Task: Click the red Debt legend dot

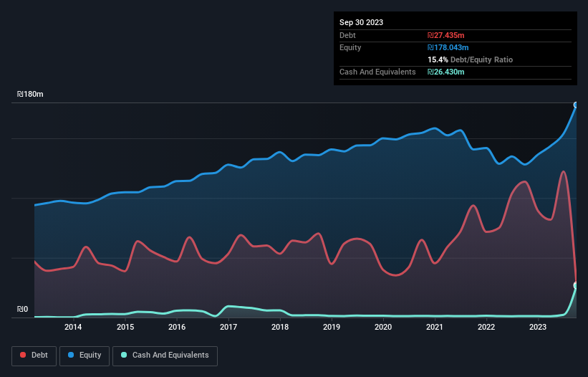Action: 24,355
